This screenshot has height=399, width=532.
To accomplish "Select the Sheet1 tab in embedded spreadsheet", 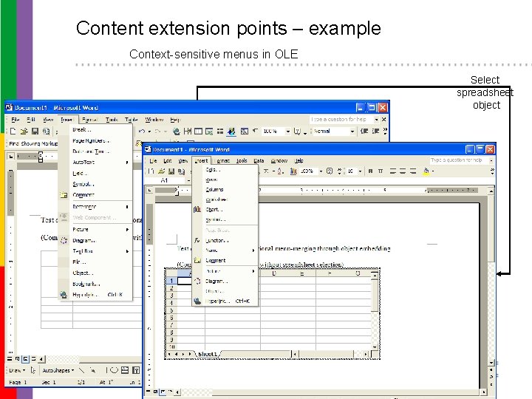I will click(x=208, y=354).
